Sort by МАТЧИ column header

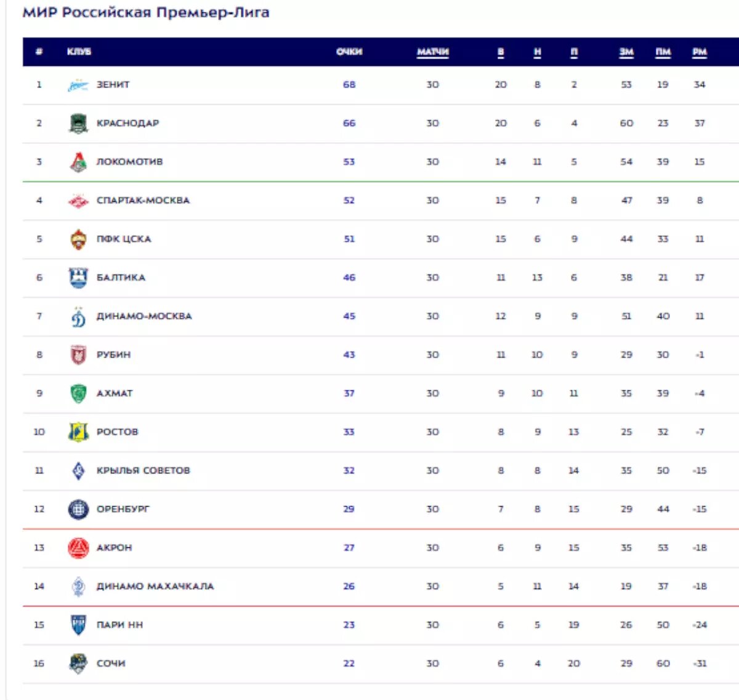coord(433,52)
